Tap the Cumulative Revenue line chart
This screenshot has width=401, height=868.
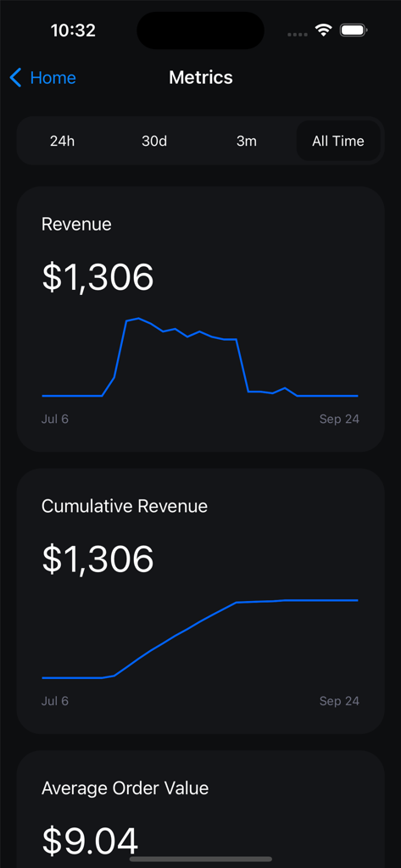tap(200, 639)
